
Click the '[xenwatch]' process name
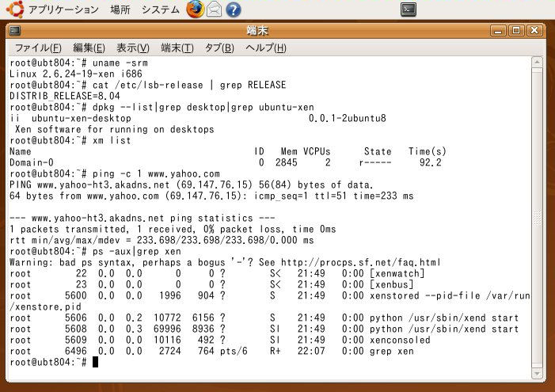point(397,273)
